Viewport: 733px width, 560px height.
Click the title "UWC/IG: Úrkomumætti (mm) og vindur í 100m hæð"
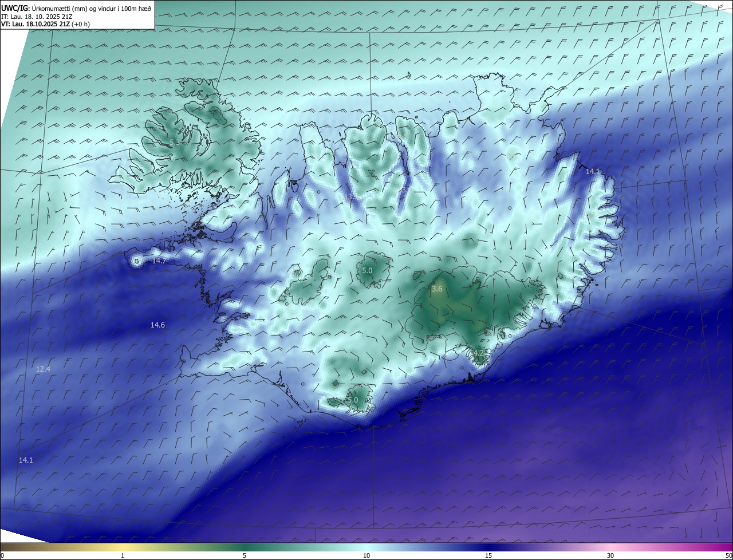click(x=76, y=8)
